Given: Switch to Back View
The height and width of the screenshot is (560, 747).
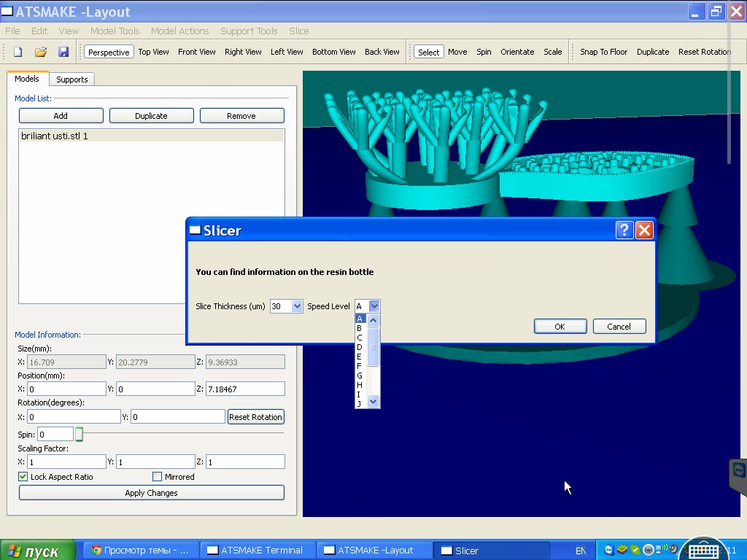Looking at the screenshot, I should tap(382, 52).
